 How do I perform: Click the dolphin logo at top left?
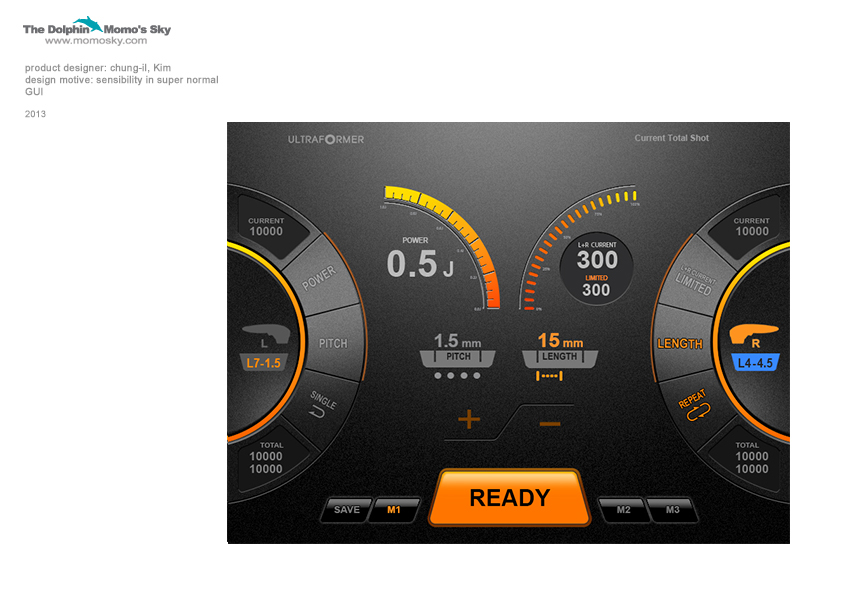pos(88,24)
